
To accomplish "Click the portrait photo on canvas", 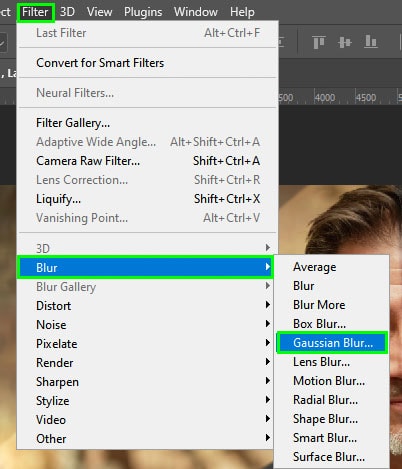I will click(340, 220).
